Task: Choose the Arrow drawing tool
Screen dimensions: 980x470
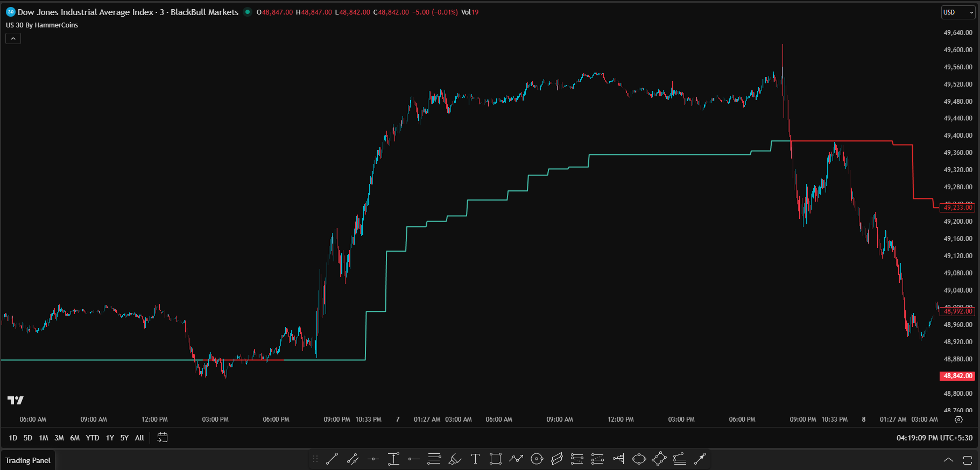Action: pyautogui.click(x=700, y=459)
